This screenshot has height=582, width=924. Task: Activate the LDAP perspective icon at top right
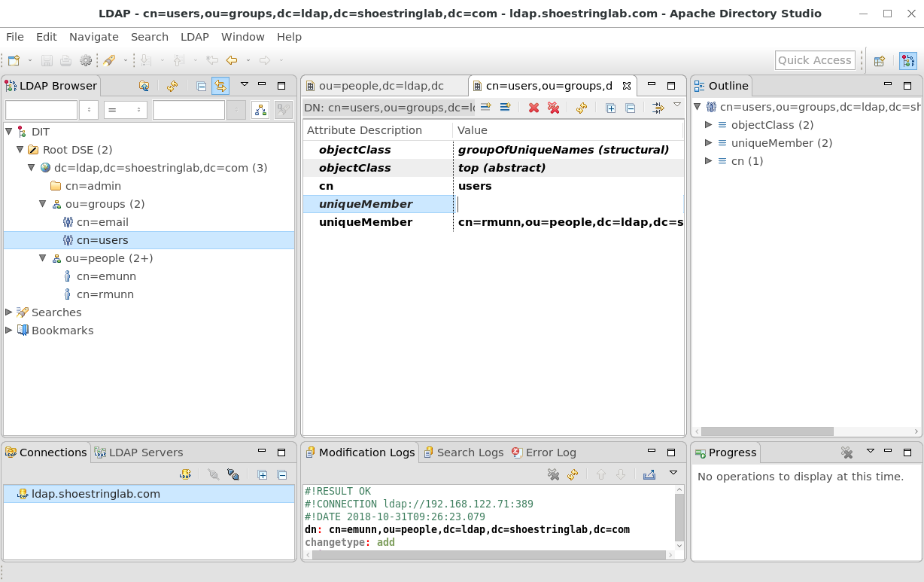[x=908, y=61]
